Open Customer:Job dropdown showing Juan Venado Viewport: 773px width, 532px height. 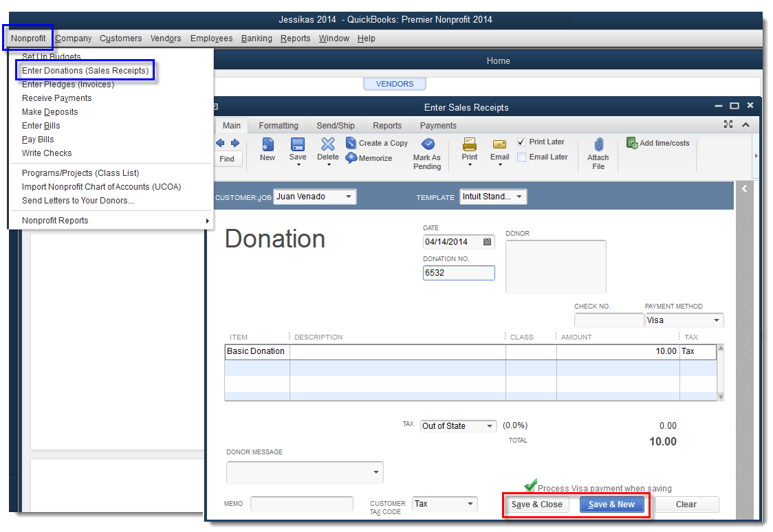click(x=349, y=197)
